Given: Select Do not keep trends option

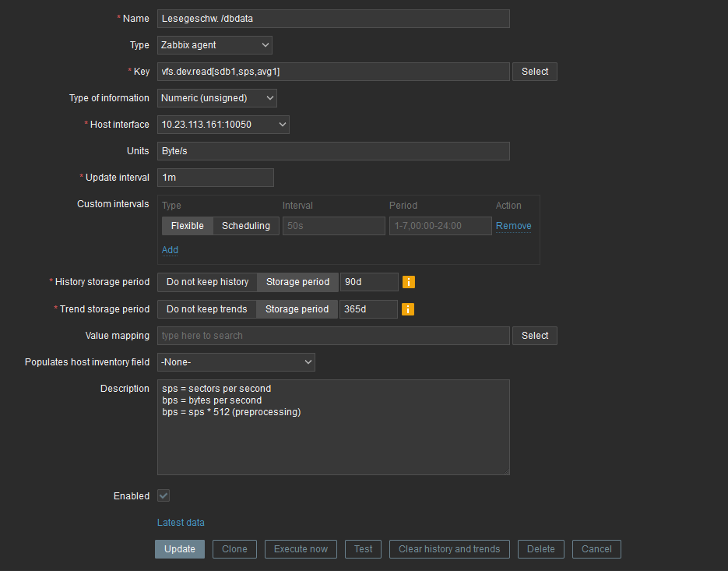Looking at the screenshot, I should click(206, 309).
